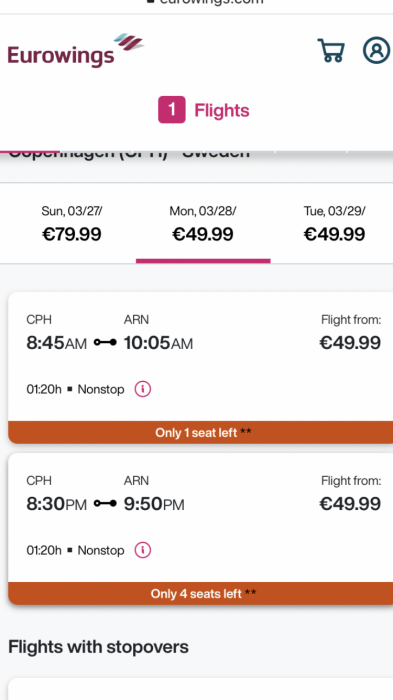Click the step 1 Flights badge

pos(171,110)
